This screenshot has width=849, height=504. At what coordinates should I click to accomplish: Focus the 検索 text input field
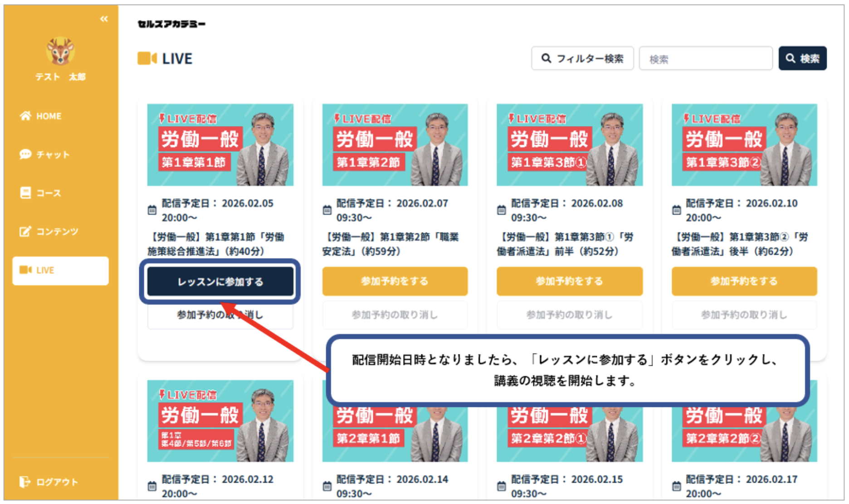point(705,59)
